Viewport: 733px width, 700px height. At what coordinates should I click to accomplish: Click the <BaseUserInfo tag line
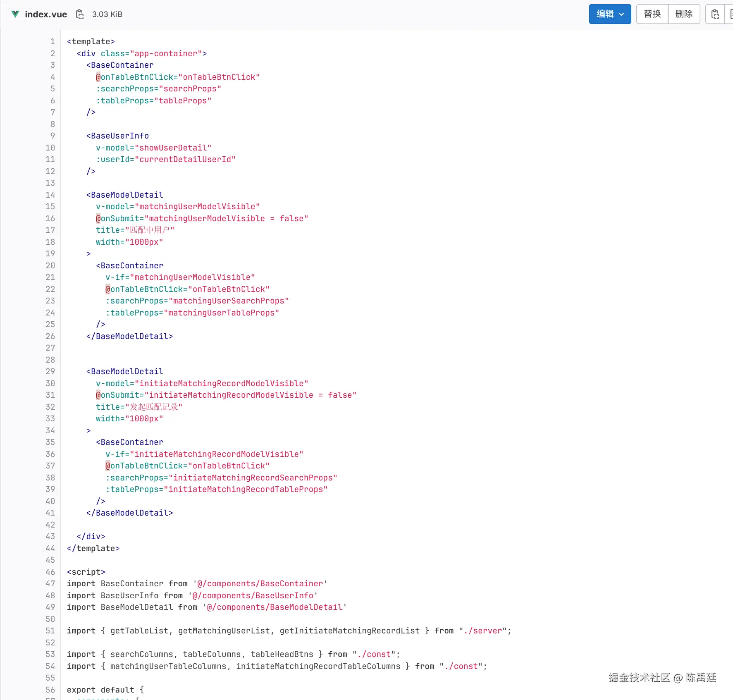(x=117, y=136)
